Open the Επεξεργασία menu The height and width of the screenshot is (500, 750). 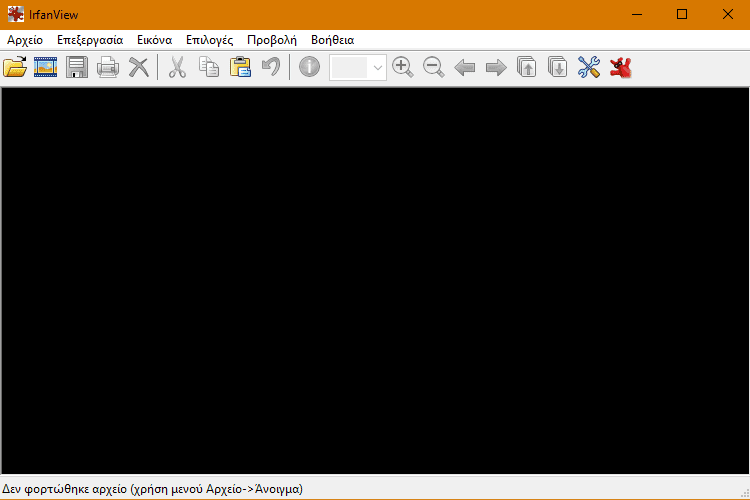90,40
